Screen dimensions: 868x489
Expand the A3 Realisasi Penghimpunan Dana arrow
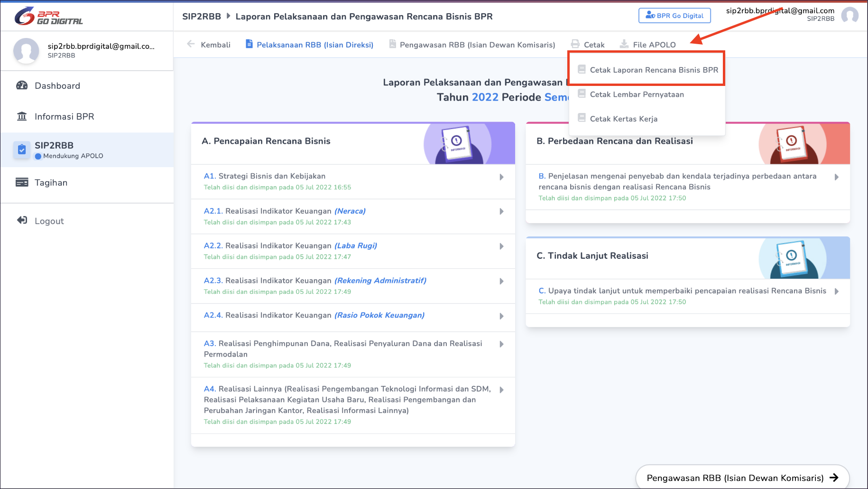[501, 344]
